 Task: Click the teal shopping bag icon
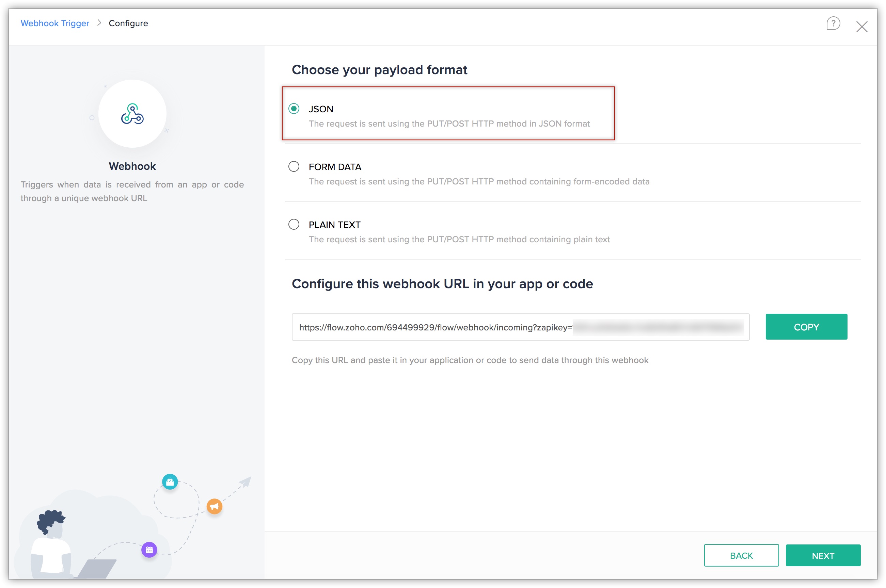170,481
